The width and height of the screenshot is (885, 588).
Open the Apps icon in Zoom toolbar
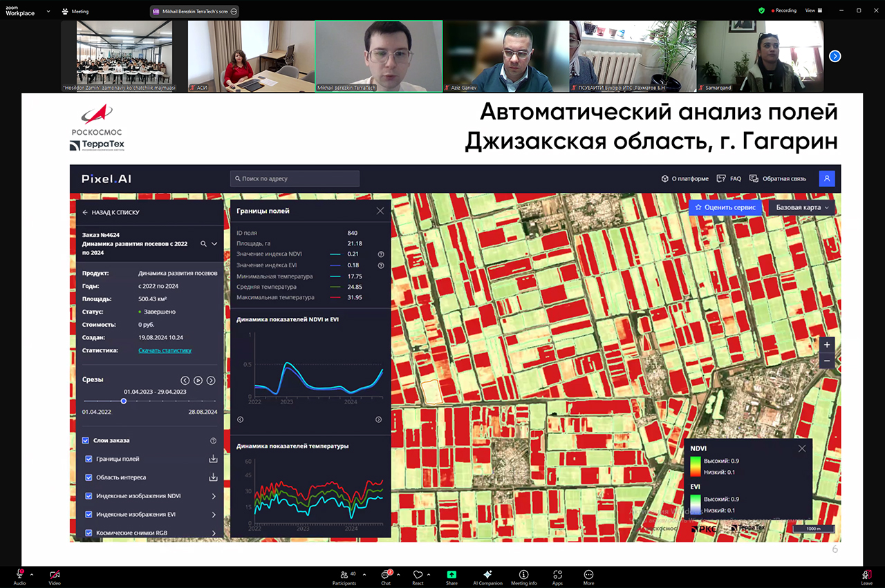(x=557, y=574)
